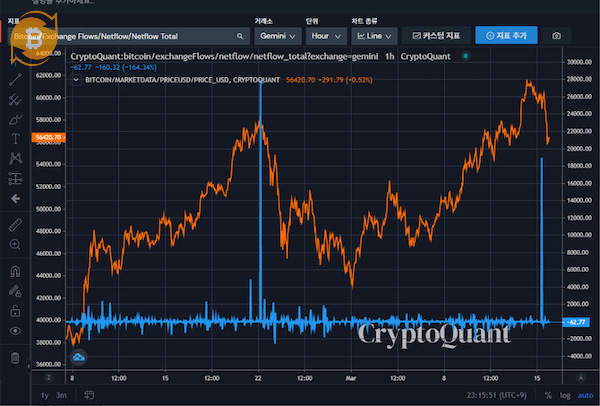Click the orange 56420.70 price label

pyautogui.click(x=49, y=137)
